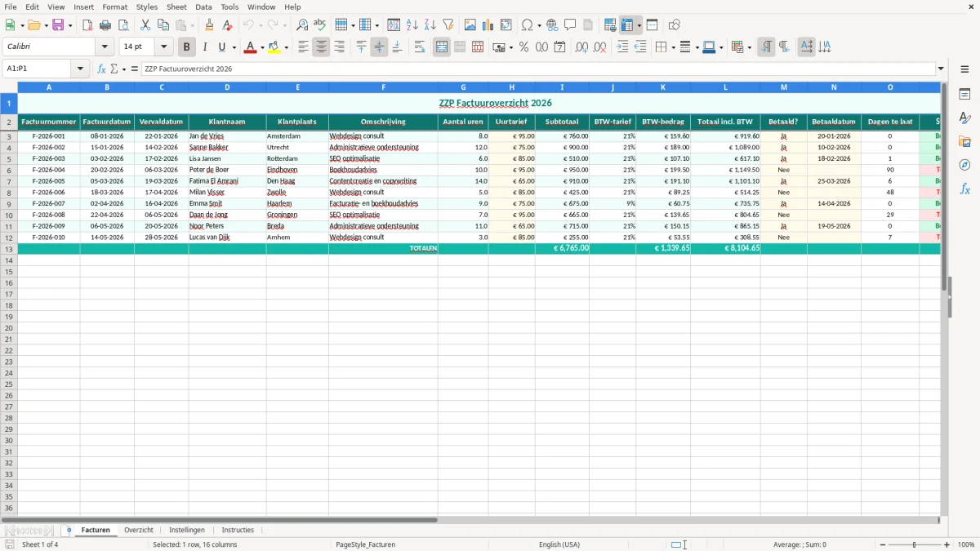This screenshot has width=980, height=551.
Task: Open the Borders dropdown arrow
Action: tap(672, 47)
